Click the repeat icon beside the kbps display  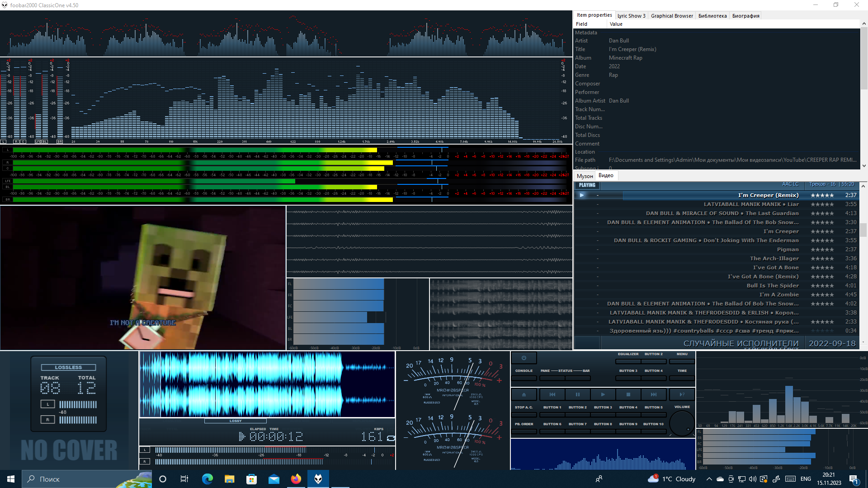click(391, 438)
